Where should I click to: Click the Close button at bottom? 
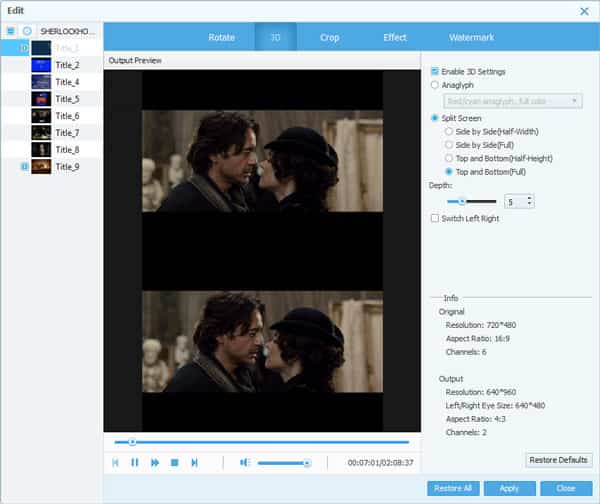point(566,488)
